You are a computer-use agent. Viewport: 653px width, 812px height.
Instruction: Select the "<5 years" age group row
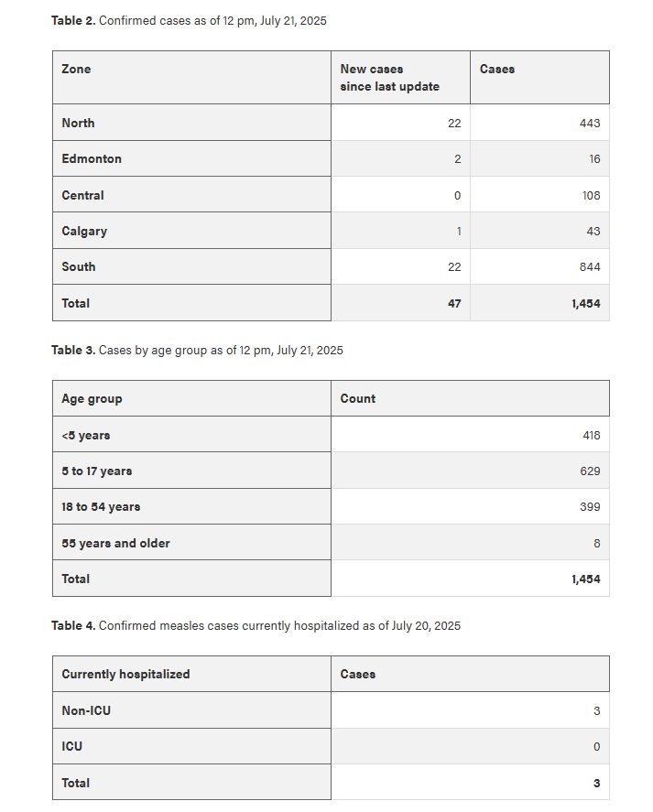[86, 435]
